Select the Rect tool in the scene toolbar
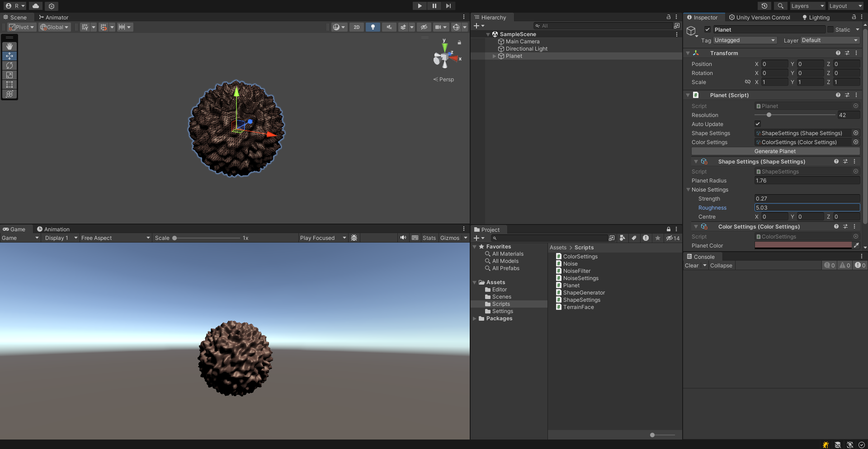 (9, 84)
